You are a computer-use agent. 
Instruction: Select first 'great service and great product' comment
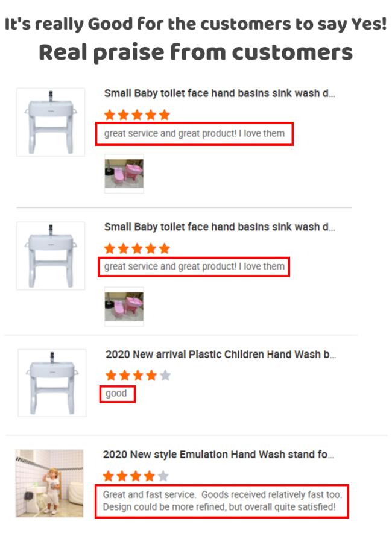(x=194, y=133)
